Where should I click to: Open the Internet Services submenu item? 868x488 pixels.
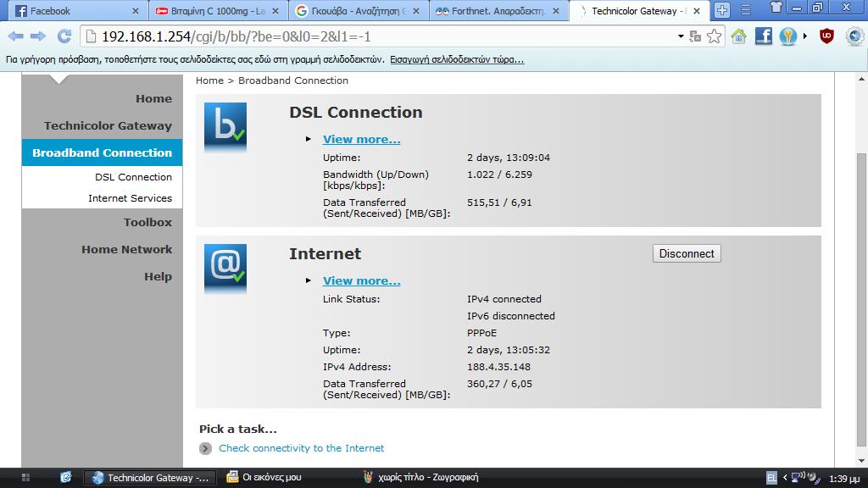tap(130, 198)
